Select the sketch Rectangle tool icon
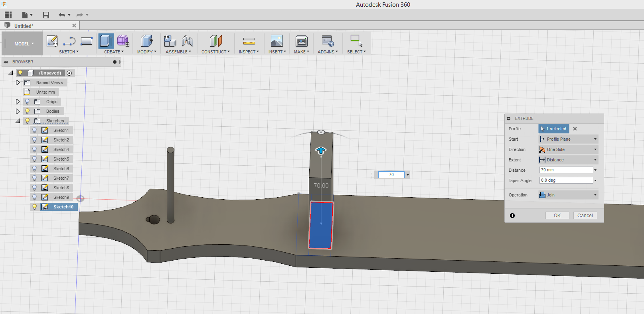The width and height of the screenshot is (644, 314). [x=87, y=41]
